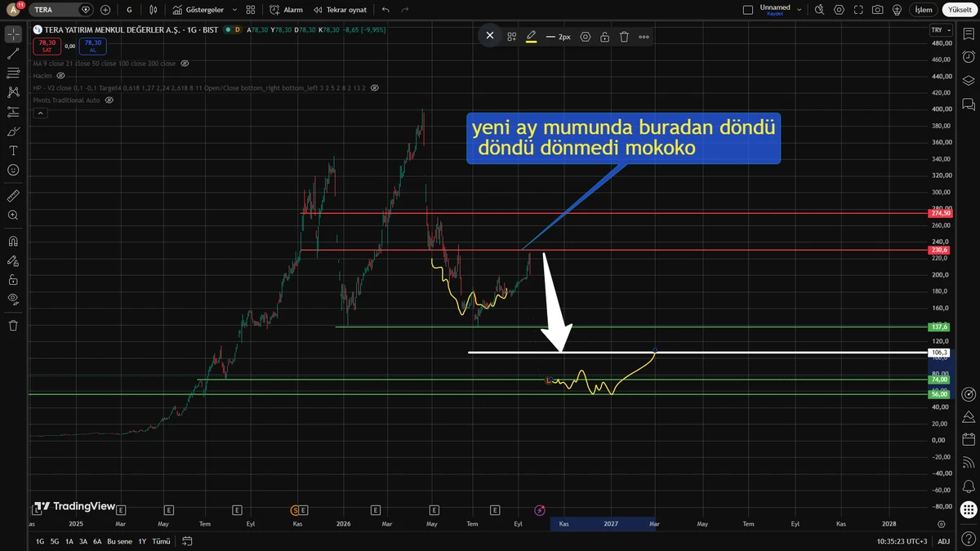Open the watchlist panel in right sidebar
The height and width of the screenshot is (551, 980).
[x=969, y=33]
